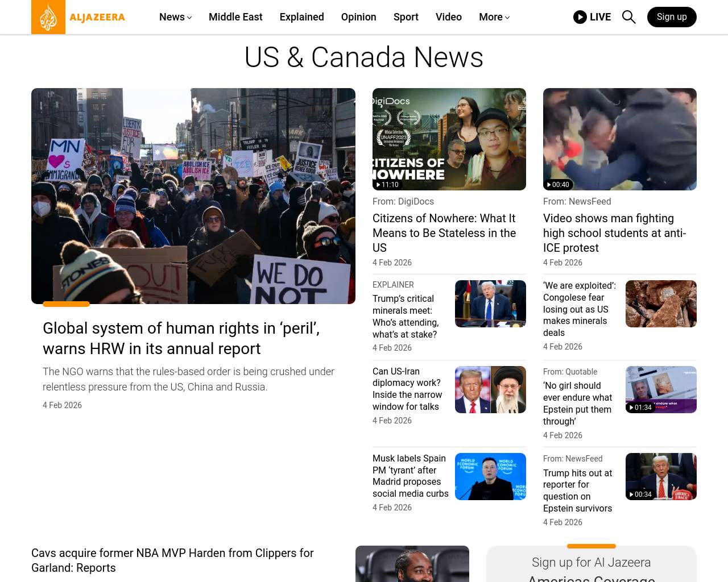Click the 'Sign up for Al Jazeera' newsletter heading
The width and height of the screenshot is (728, 582).
(x=591, y=570)
